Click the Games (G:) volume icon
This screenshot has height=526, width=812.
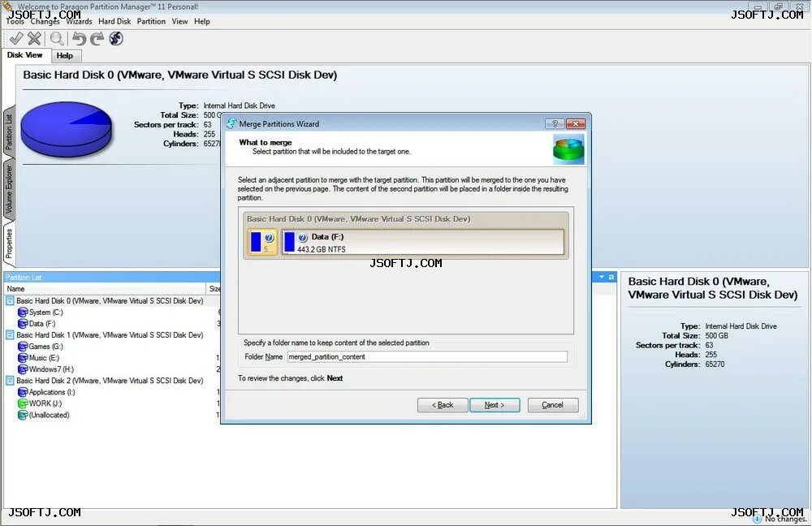coord(22,347)
